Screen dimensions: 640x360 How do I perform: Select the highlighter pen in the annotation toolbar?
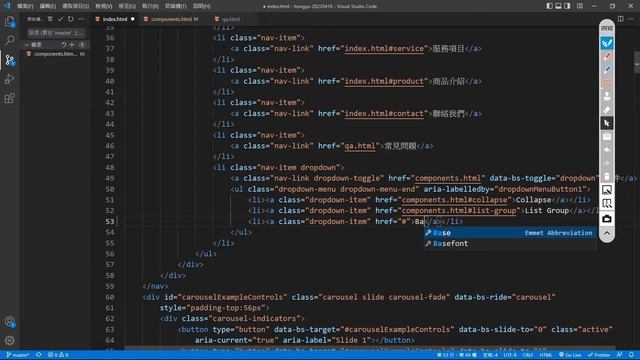click(x=607, y=43)
